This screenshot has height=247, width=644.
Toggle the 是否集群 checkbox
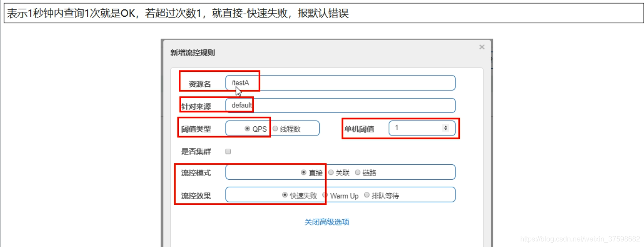(228, 151)
